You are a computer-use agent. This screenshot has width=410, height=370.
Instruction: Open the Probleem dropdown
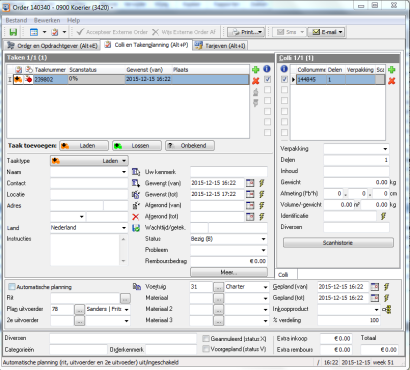point(263,250)
